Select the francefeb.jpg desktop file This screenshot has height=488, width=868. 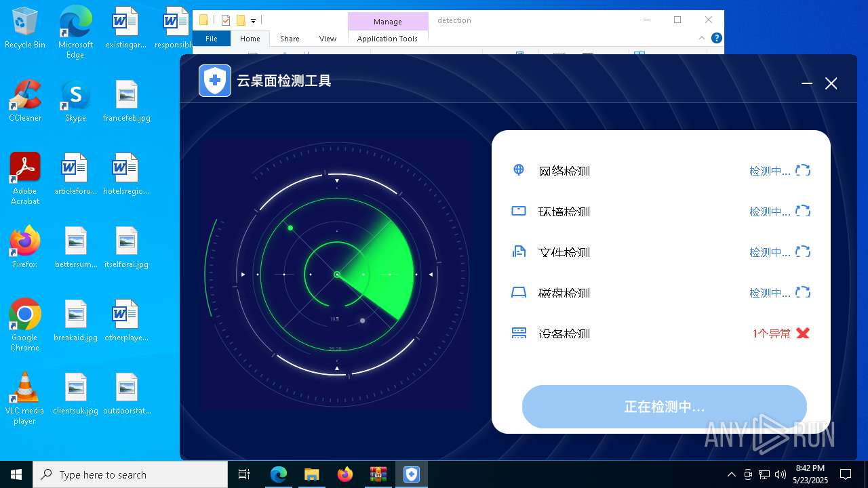click(x=127, y=101)
